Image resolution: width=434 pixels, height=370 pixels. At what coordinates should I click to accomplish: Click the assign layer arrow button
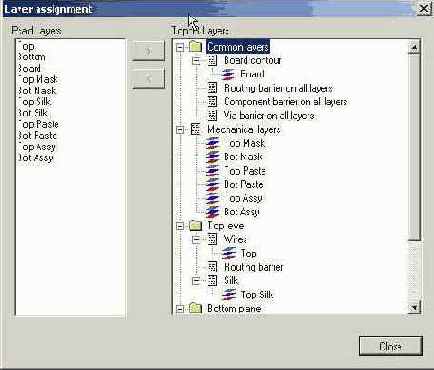(x=148, y=51)
